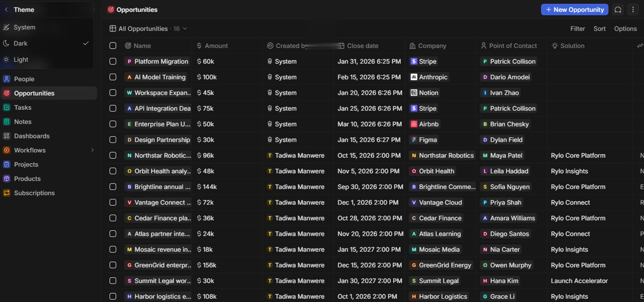Viewport: 644px width, 302px height.
Task: Click the Airbnb company logo
Action: (x=414, y=124)
